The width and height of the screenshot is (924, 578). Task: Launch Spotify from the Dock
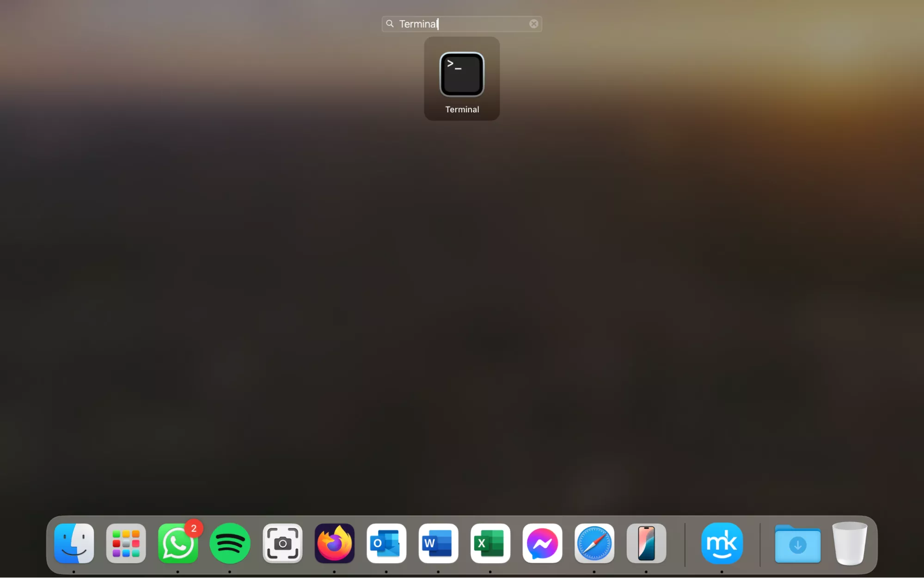[230, 543]
